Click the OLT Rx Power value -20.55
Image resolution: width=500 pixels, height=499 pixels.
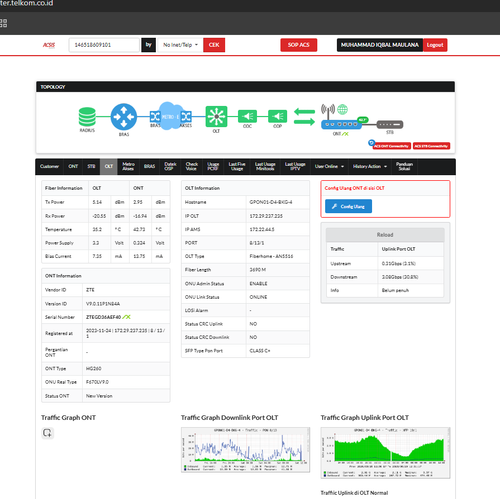pyautogui.click(x=99, y=216)
